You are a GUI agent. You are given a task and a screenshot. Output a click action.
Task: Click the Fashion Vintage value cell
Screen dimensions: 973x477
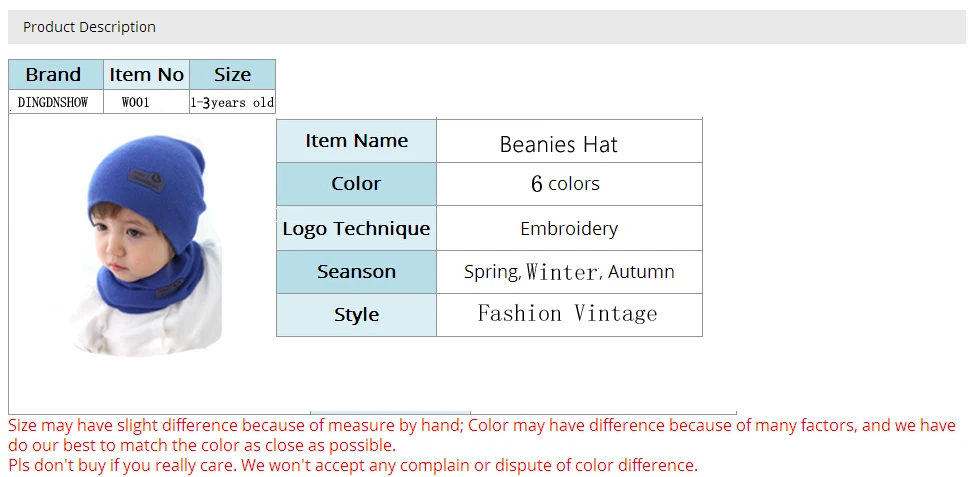[570, 315]
